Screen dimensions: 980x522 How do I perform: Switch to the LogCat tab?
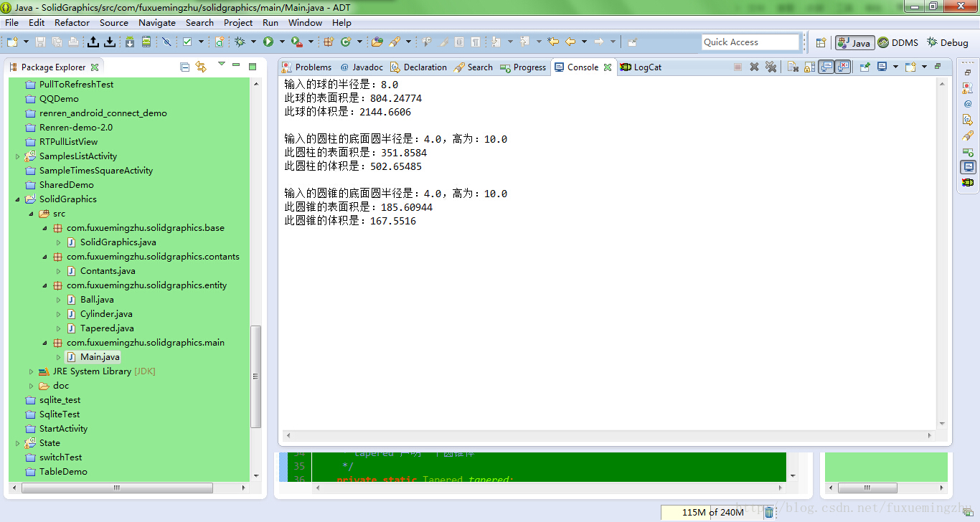[641, 67]
